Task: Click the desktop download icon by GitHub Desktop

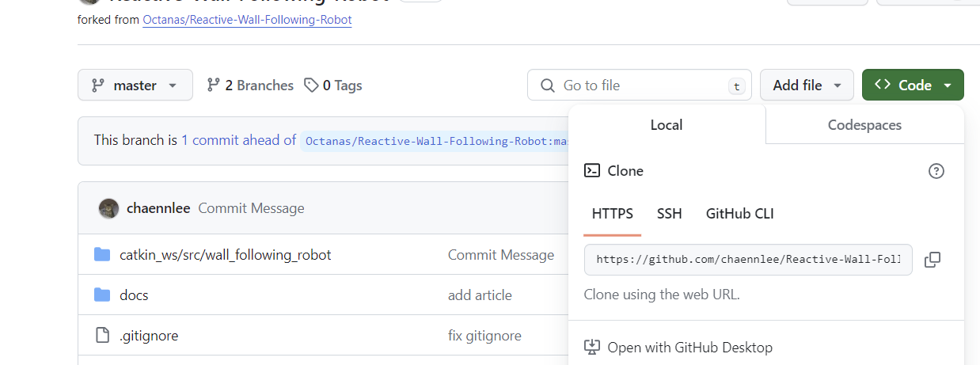Action: click(x=592, y=347)
